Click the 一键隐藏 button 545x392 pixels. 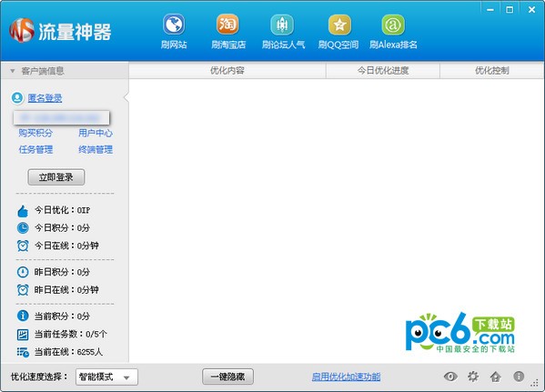(x=227, y=377)
